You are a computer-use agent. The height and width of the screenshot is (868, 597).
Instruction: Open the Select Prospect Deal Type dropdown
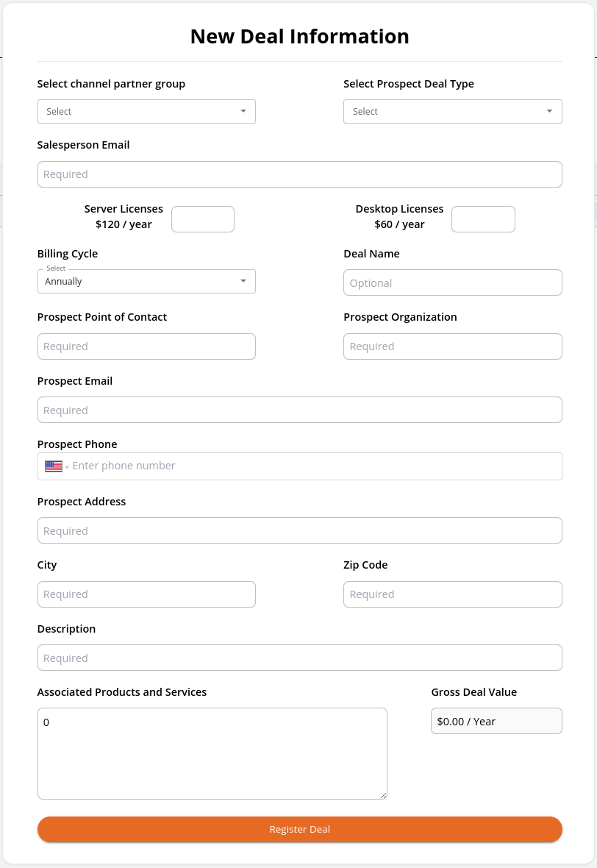(x=453, y=111)
